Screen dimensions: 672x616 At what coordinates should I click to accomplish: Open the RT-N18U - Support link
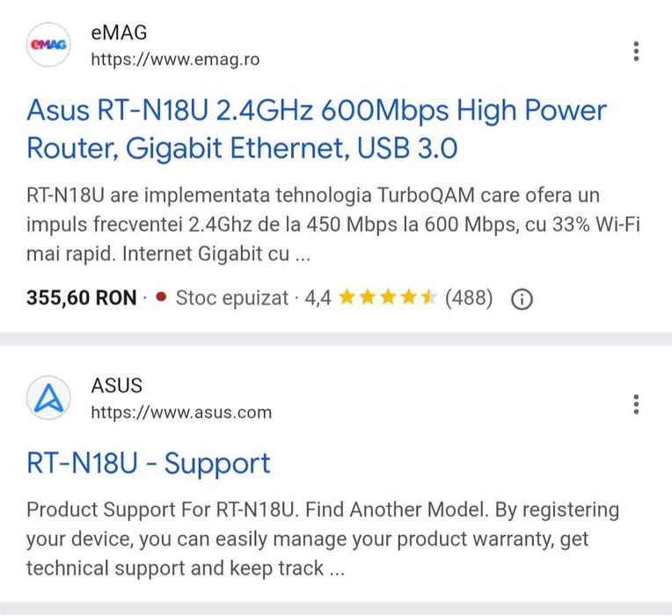coord(149,463)
